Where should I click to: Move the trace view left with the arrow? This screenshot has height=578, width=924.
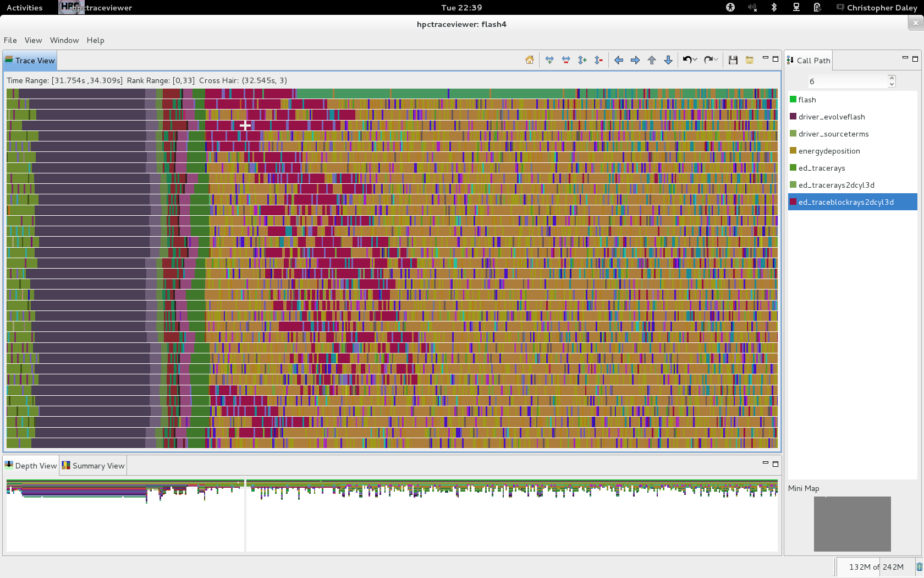[x=619, y=60]
